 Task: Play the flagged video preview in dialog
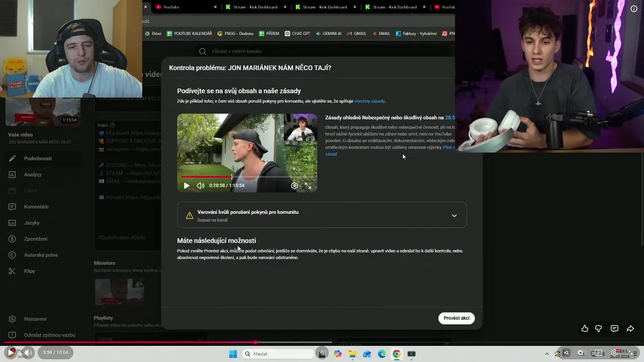(x=187, y=186)
